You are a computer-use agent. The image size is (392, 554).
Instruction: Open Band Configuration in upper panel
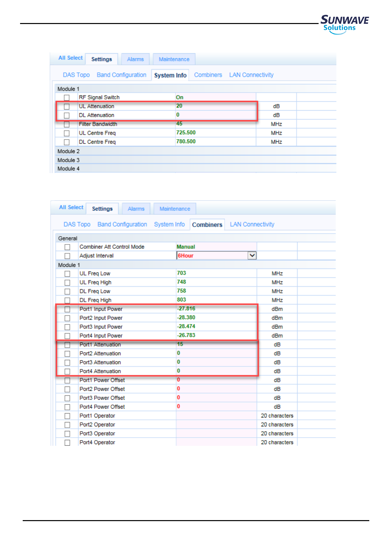121,75
